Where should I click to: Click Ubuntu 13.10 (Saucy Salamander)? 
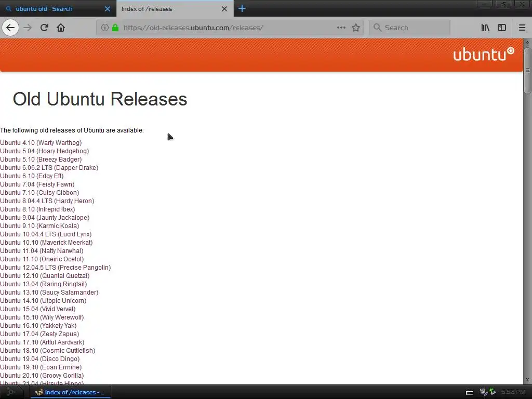(49, 292)
